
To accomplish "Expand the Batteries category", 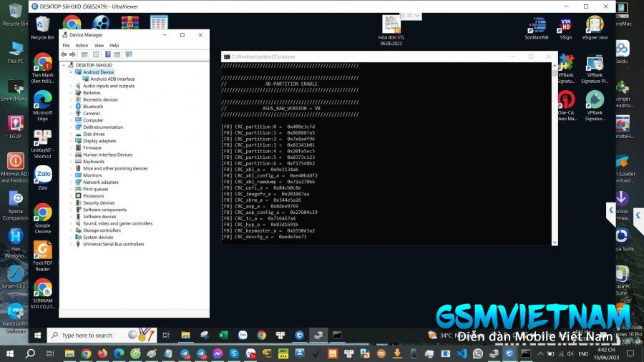I will pos(71,93).
